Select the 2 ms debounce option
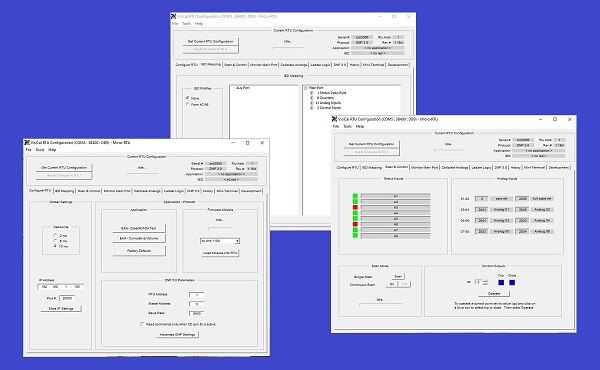Screen dimensions: 600x370 coord(55,236)
